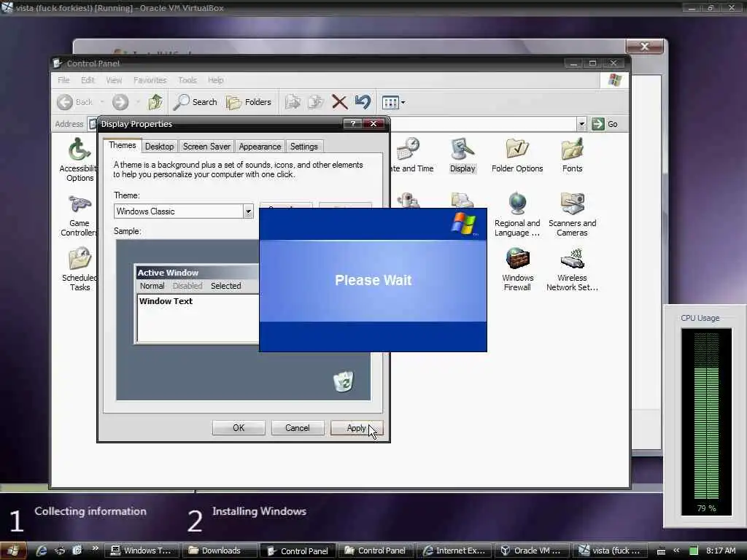
Task: Open the Display control panel icon
Action: pyautogui.click(x=462, y=155)
